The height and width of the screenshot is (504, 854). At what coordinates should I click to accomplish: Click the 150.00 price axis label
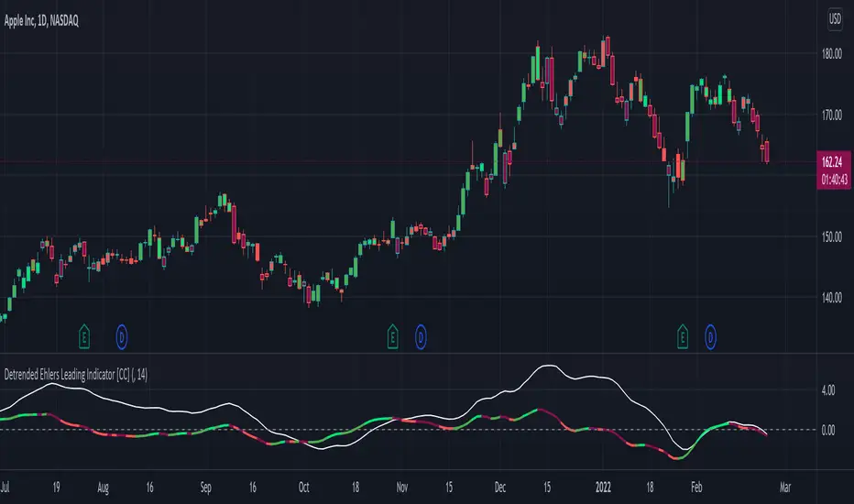(x=832, y=236)
